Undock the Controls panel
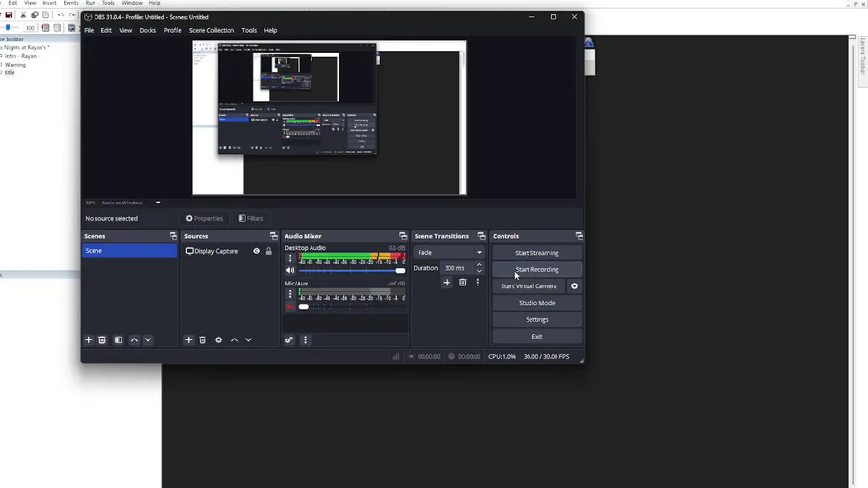Viewport: 868px width, 488px height. coord(579,236)
